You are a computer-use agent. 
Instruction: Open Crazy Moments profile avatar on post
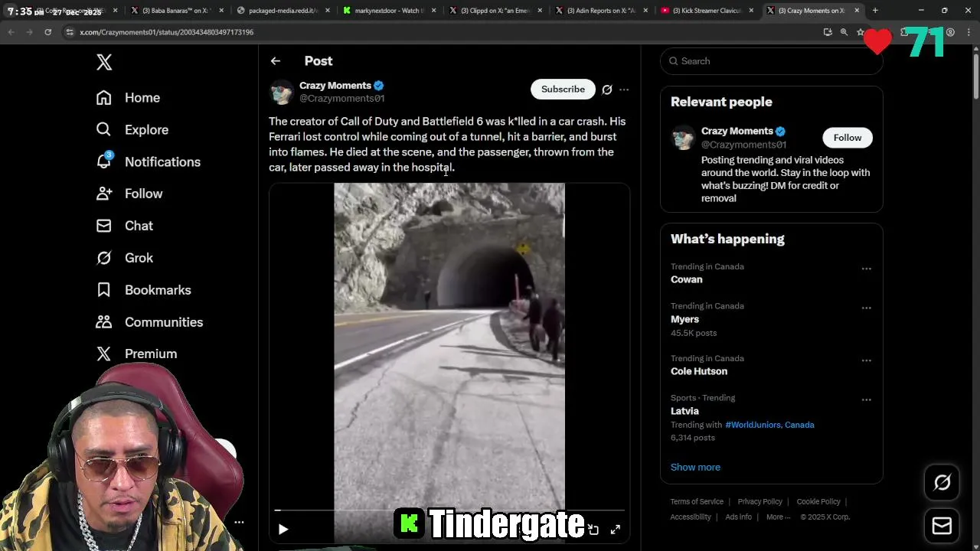pyautogui.click(x=282, y=92)
